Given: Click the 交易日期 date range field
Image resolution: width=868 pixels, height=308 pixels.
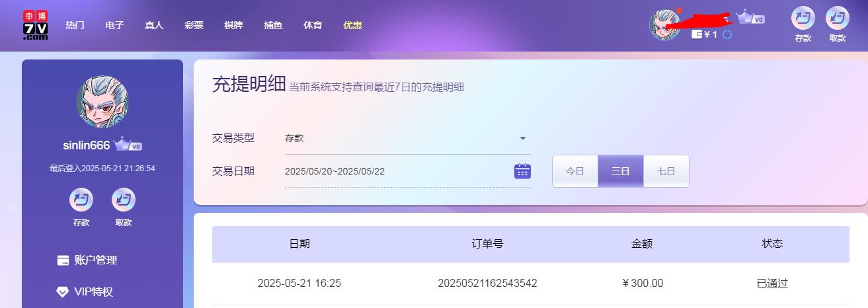Looking at the screenshot, I should (407, 171).
